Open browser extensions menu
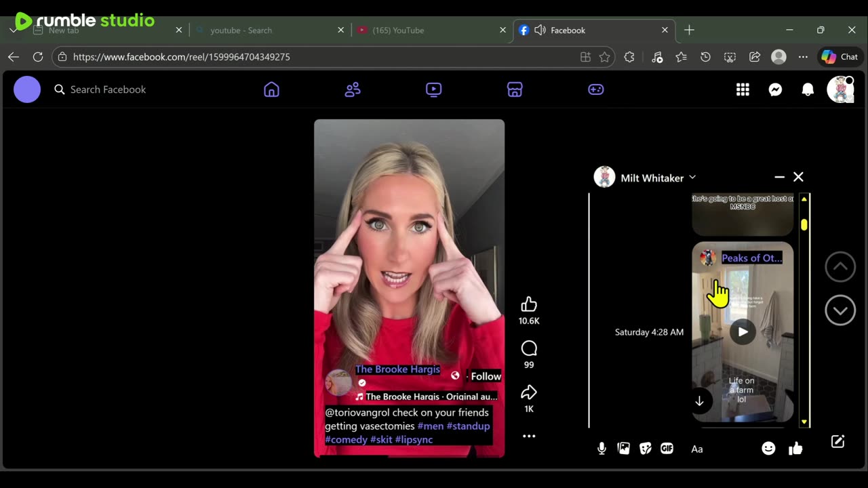The height and width of the screenshot is (488, 868). pyautogui.click(x=629, y=57)
